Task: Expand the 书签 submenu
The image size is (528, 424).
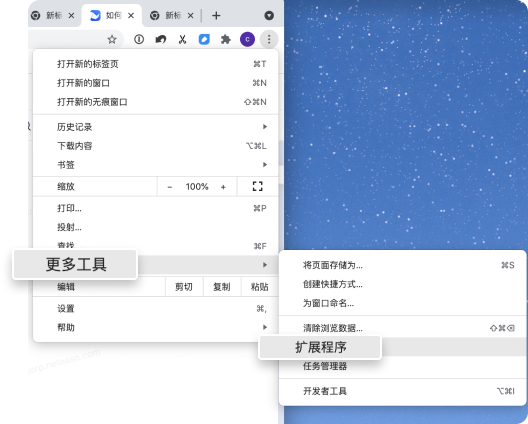Action: click(156, 165)
